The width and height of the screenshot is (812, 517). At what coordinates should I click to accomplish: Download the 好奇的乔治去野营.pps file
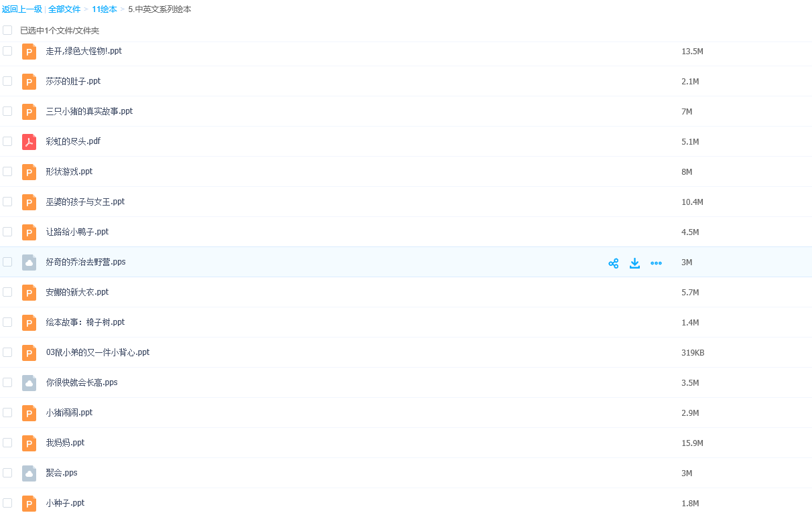click(x=634, y=263)
